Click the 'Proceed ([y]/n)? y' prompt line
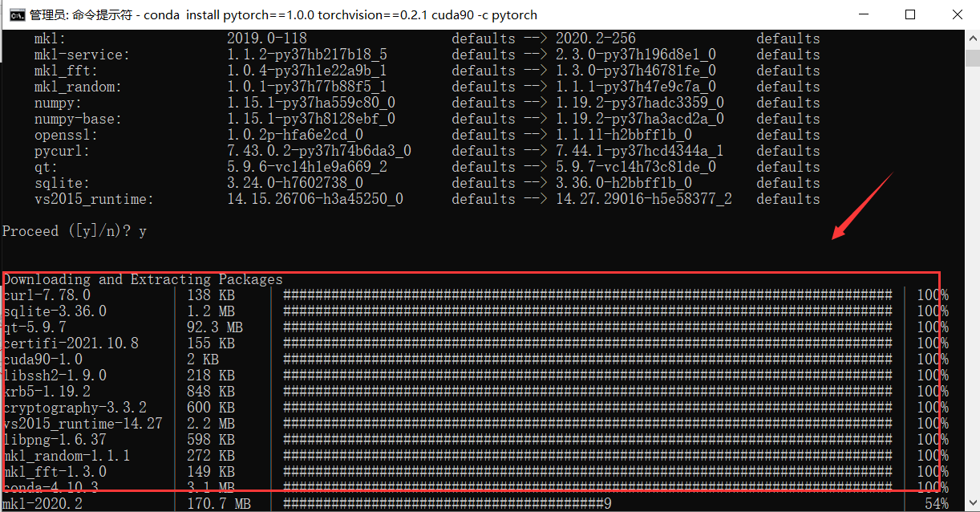 coord(75,231)
